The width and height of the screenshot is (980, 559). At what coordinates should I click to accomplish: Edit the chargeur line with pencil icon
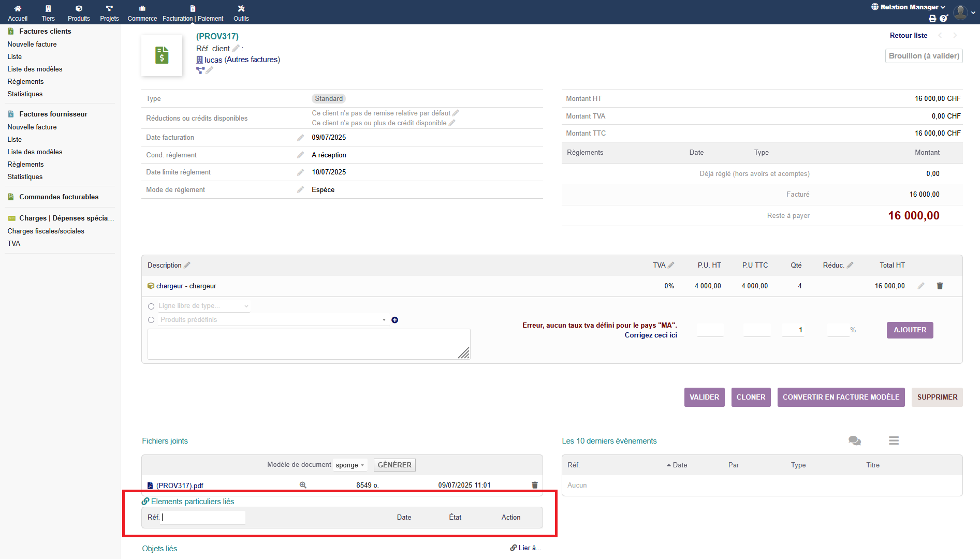(921, 286)
